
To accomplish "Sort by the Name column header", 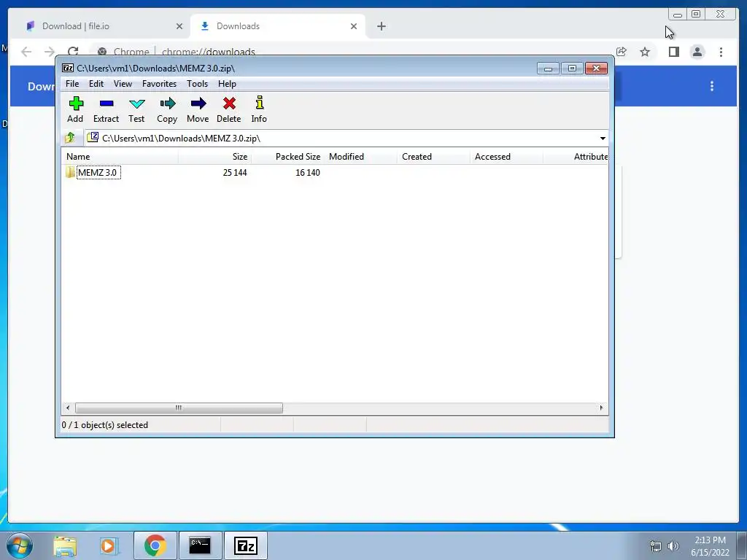I will coord(120,157).
